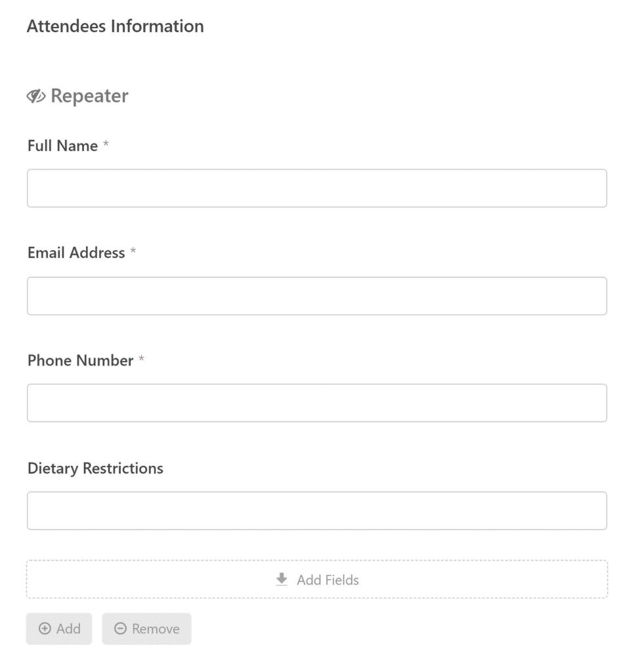626x672 pixels.
Task: Click the Attendees Information section heading
Action: [x=115, y=26]
